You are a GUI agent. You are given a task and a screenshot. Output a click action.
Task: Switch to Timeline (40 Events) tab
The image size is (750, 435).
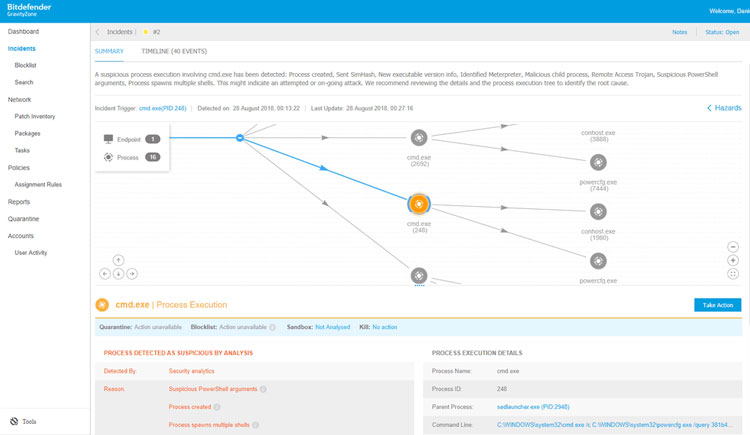point(173,50)
